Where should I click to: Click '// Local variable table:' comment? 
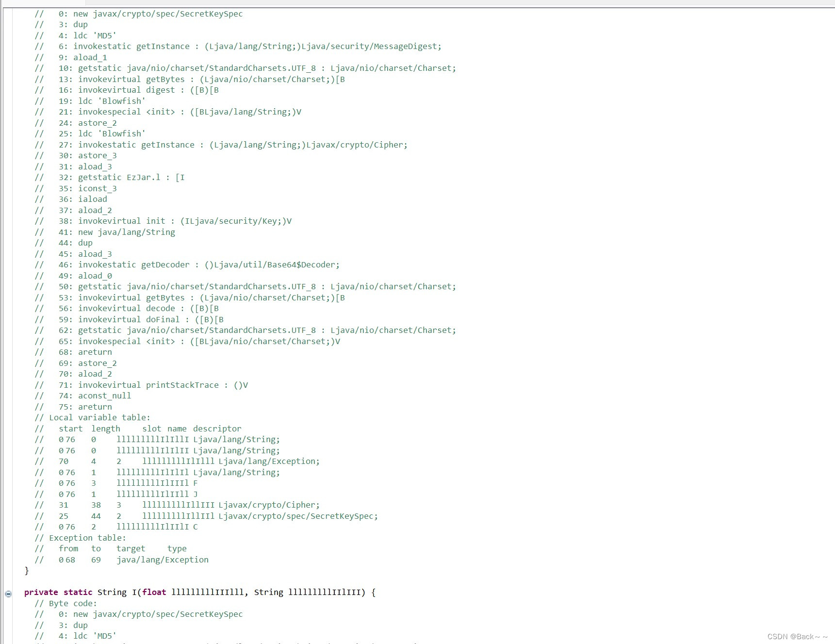point(92,418)
